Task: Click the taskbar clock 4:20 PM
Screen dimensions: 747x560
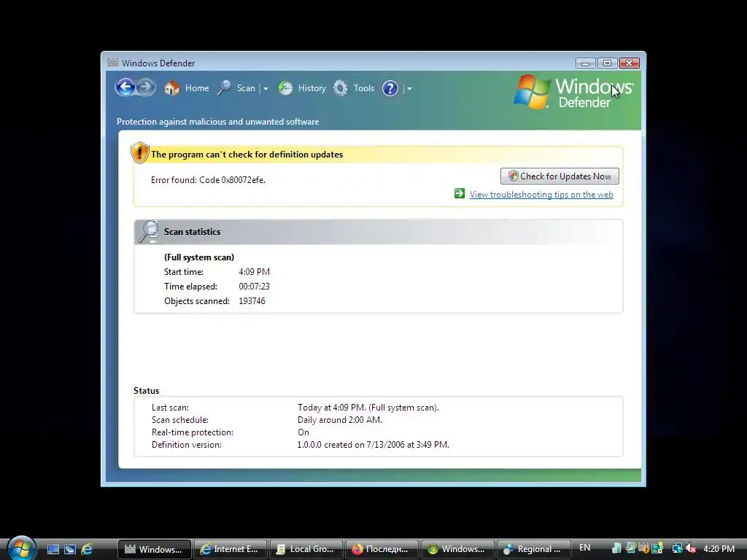Action: pyautogui.click(x=719, y=549)
